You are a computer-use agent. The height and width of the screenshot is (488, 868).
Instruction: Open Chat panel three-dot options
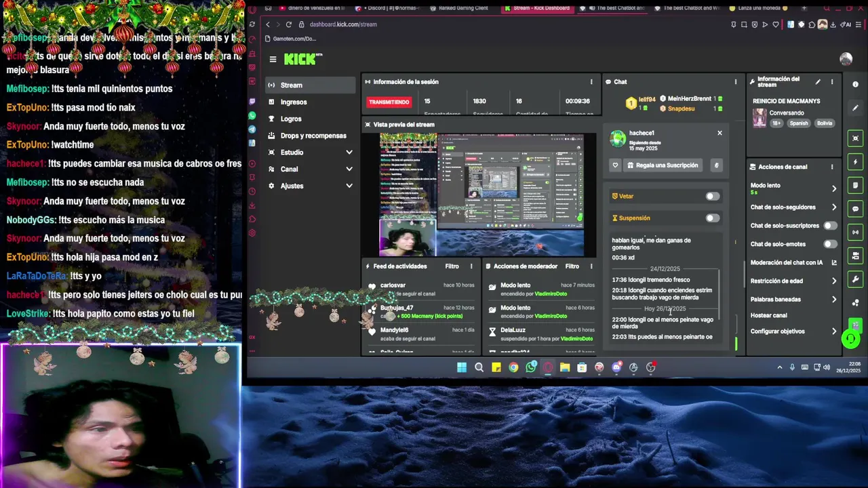tap(736, 82)
